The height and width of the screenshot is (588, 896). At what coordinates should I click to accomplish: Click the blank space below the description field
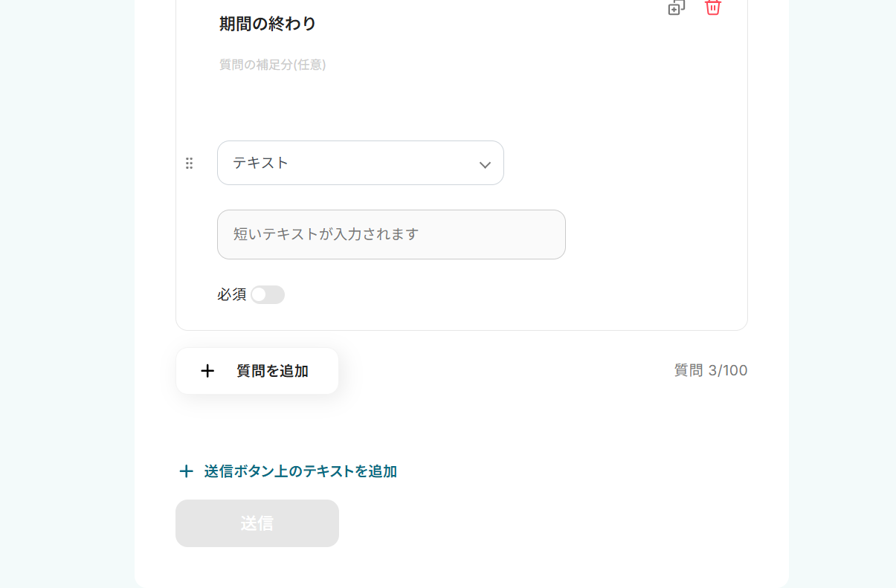click(446, 104)
